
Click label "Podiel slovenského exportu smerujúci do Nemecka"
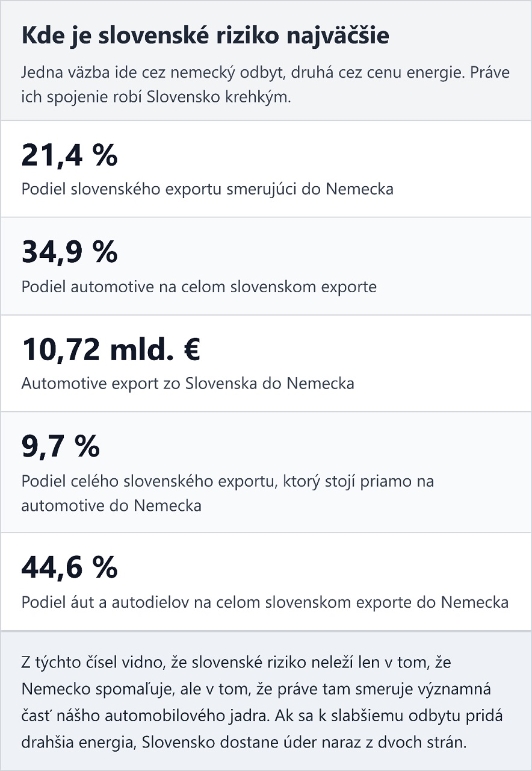[207, 189]
